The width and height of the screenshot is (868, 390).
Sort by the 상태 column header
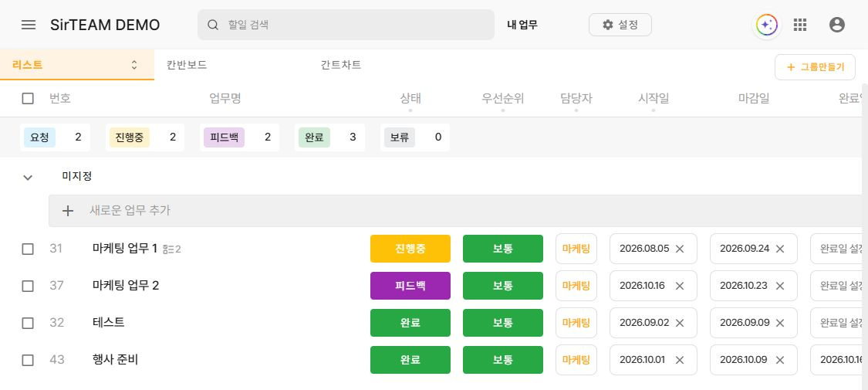click(410, 99)
